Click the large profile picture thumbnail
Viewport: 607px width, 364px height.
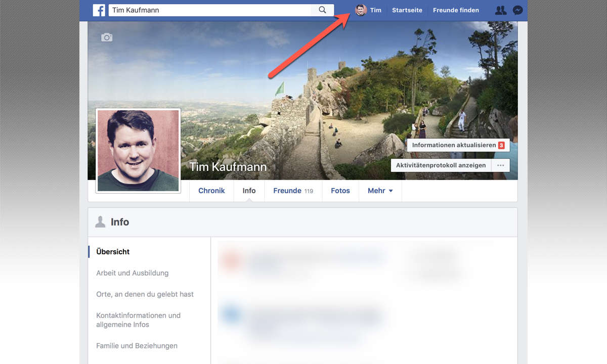pos(138,150)
